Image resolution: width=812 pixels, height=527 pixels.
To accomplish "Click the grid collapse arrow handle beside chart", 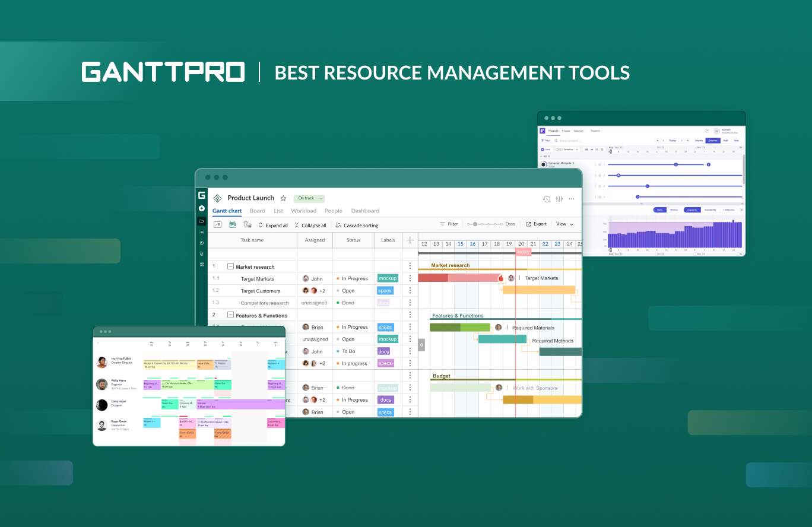I will point(421,345).
